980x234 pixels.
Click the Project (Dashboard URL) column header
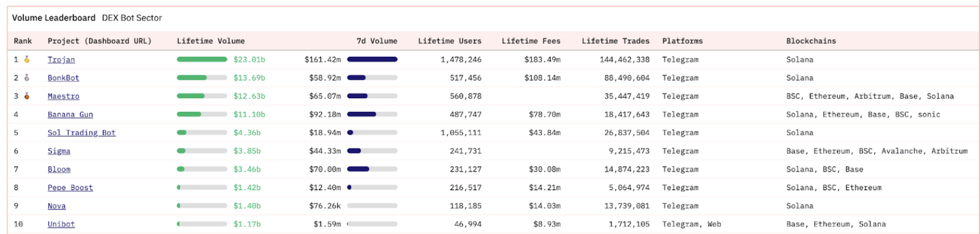[x=99, y=41]
